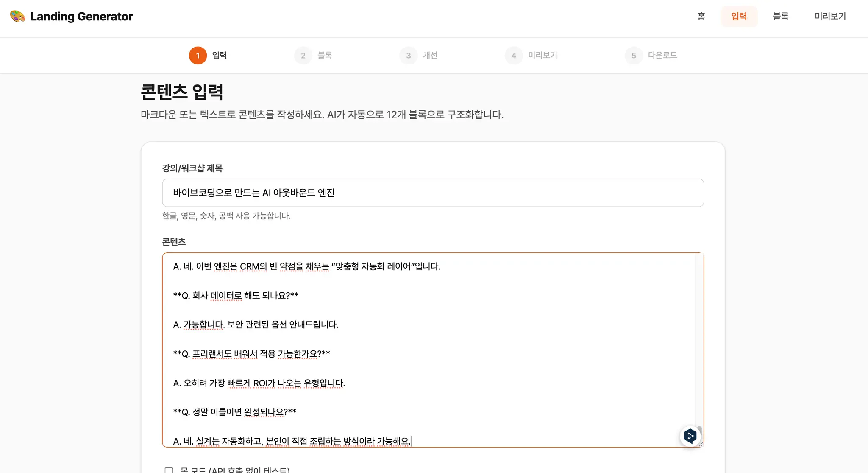Focus the 강의/워크샵 제목 input field
Image resolution: width=868 pixels, height=473 pixels.
[x=433, y=193]
